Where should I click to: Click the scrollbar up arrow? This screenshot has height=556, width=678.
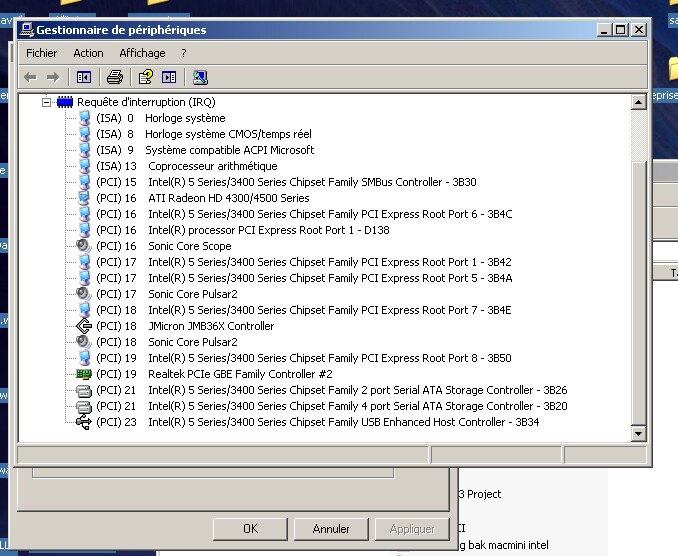(639, 102)
